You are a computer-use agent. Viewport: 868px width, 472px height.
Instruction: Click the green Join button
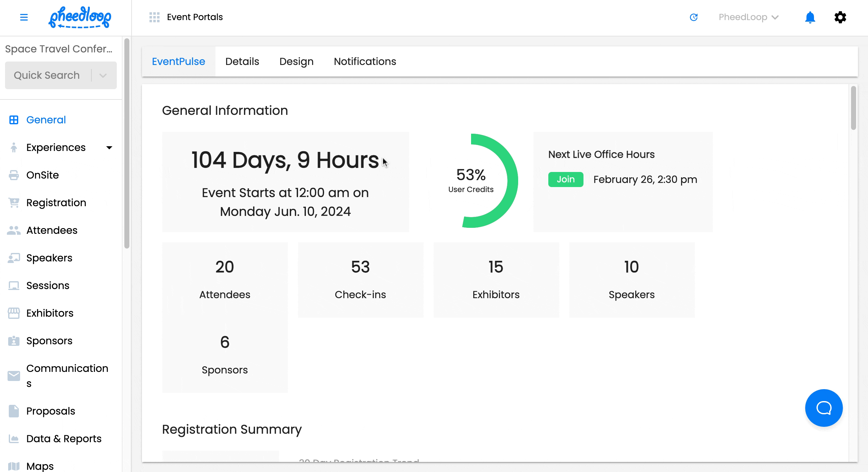tap(565, 180)
